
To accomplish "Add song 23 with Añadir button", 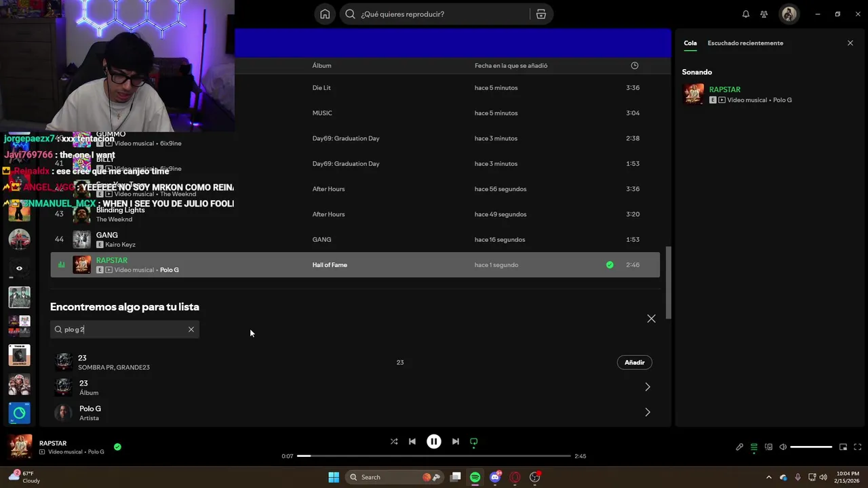I will tap(635, 363).
